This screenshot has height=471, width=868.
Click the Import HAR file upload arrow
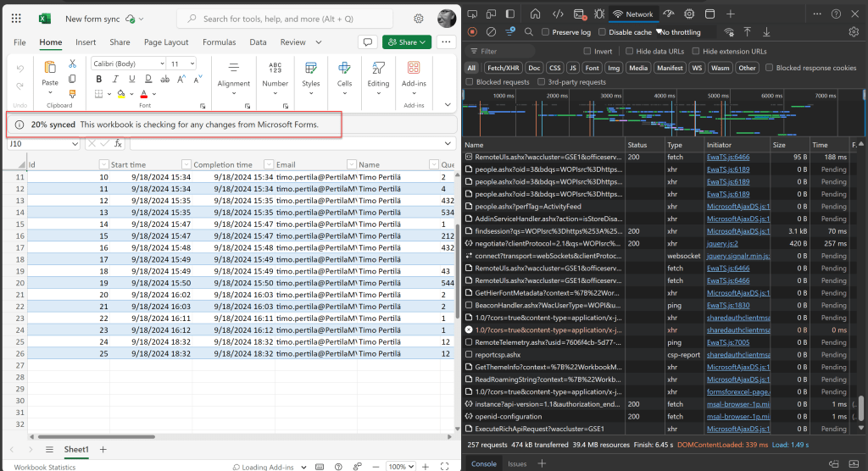(747, 32)
